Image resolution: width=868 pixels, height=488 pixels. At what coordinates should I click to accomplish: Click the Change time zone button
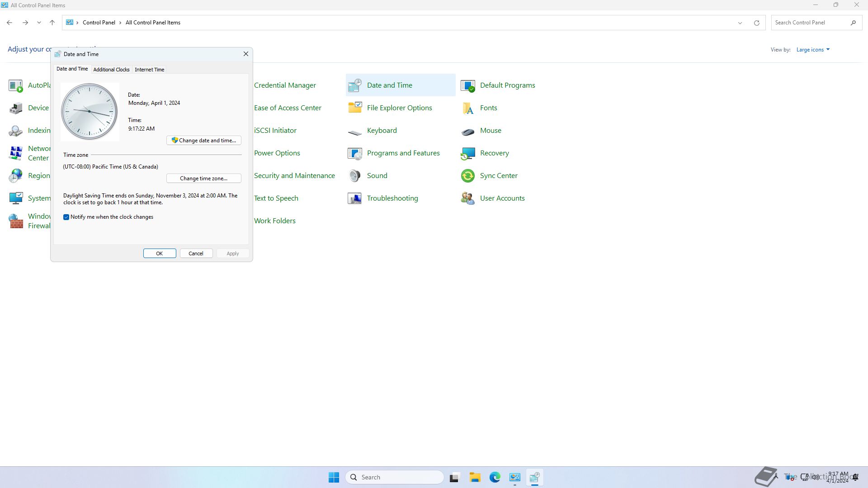(x=204, y=178)
